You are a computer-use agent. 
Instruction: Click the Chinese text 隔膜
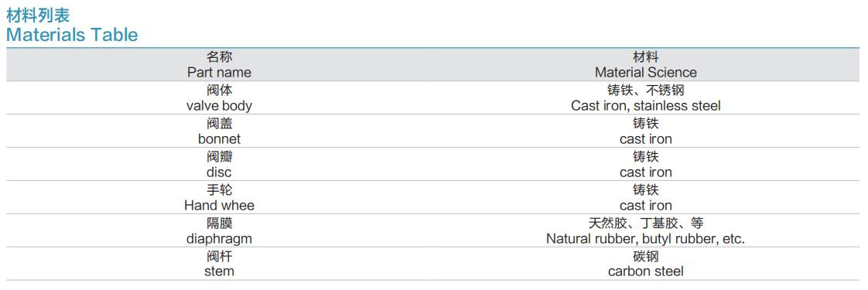click(x=219, y=223)
